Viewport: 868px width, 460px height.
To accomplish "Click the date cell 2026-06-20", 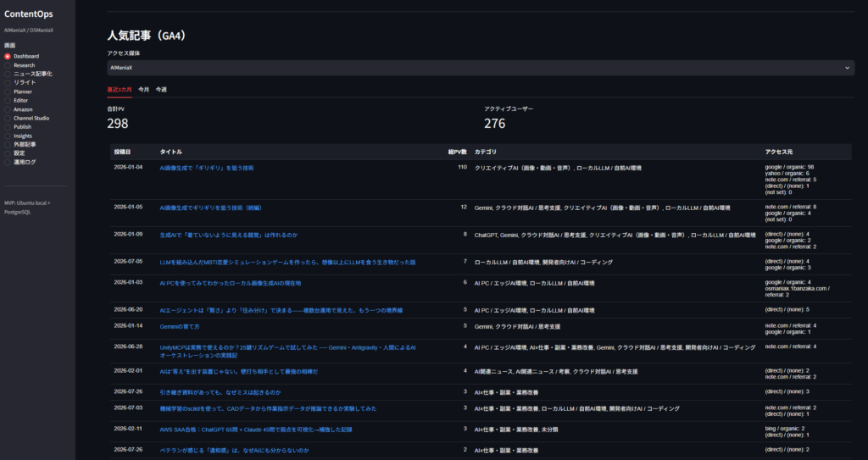I will coord(128,309).
